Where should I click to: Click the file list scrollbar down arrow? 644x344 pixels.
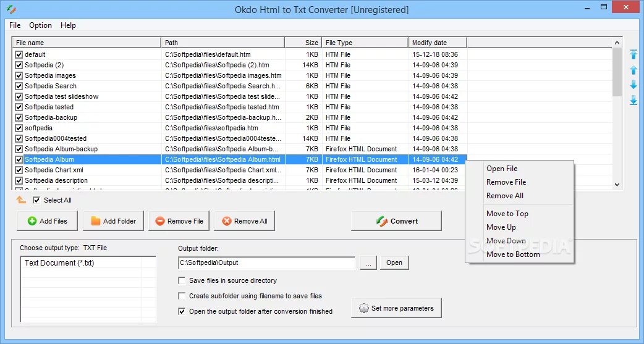coord(617,185)
